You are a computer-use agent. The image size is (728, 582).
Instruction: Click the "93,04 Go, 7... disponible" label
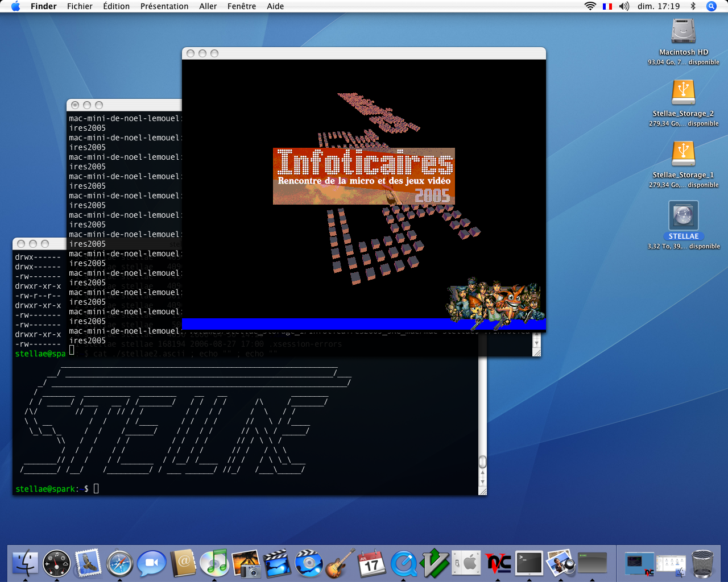[683, 62]
